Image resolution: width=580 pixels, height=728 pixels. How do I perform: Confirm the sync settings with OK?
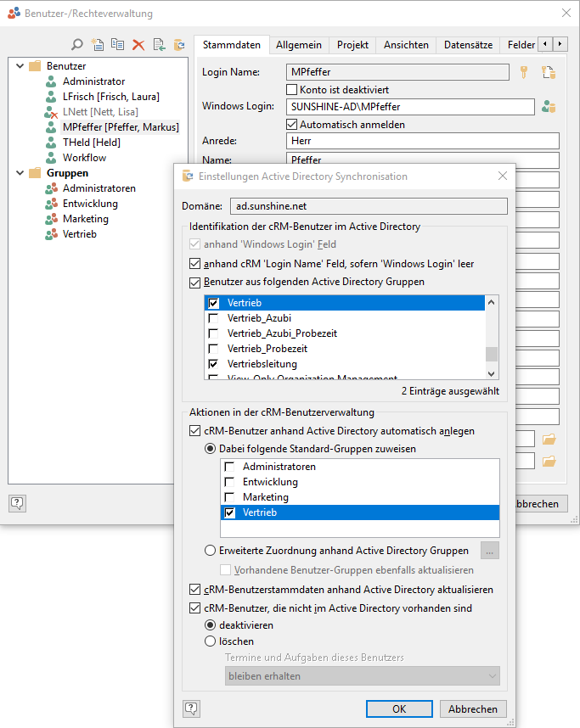(399, 708)
